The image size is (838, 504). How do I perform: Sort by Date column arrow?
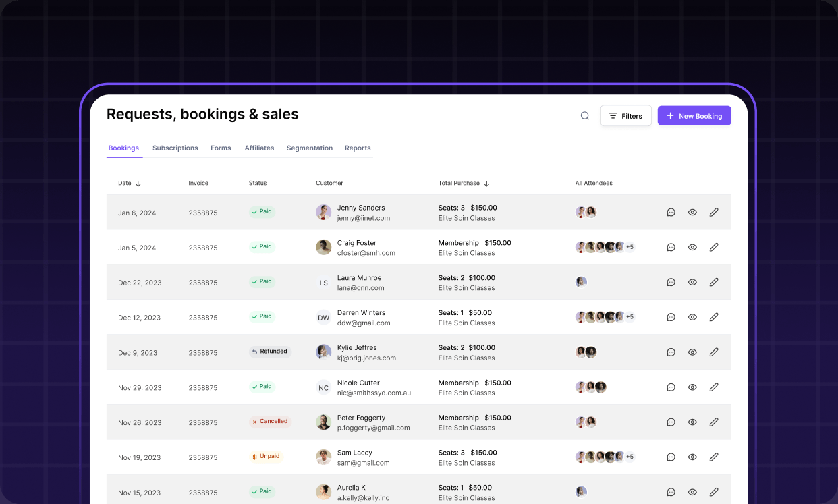pyautogui.click(x=138, y=184)
